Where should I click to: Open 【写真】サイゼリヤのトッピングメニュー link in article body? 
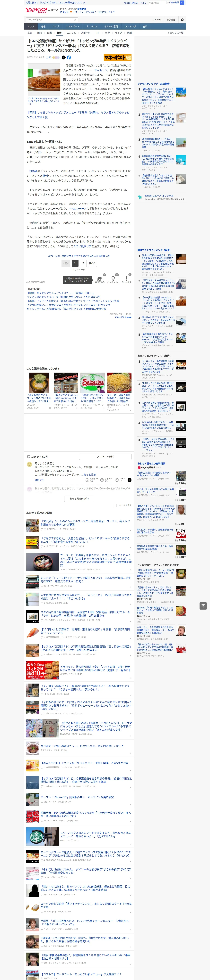tap(79, 114)
